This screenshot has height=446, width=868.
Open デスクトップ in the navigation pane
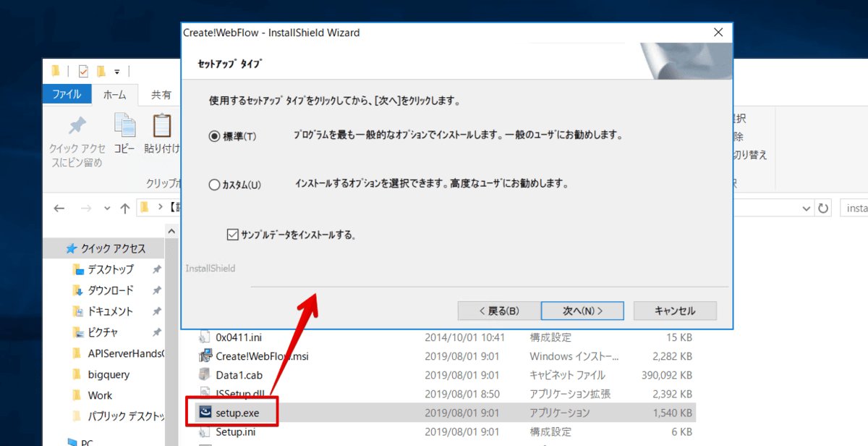(111, 269)
